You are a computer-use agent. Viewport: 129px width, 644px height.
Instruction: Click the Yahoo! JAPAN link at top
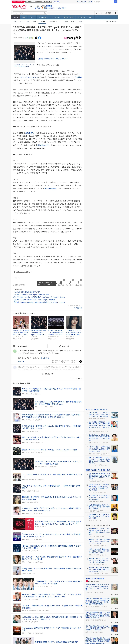[82, 2]
